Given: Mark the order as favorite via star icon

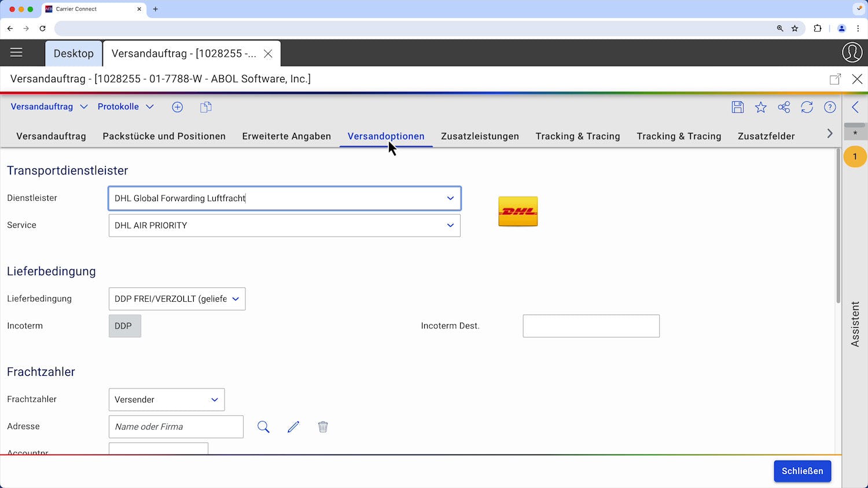Looking at the screenshot, I should click(760, 107).
